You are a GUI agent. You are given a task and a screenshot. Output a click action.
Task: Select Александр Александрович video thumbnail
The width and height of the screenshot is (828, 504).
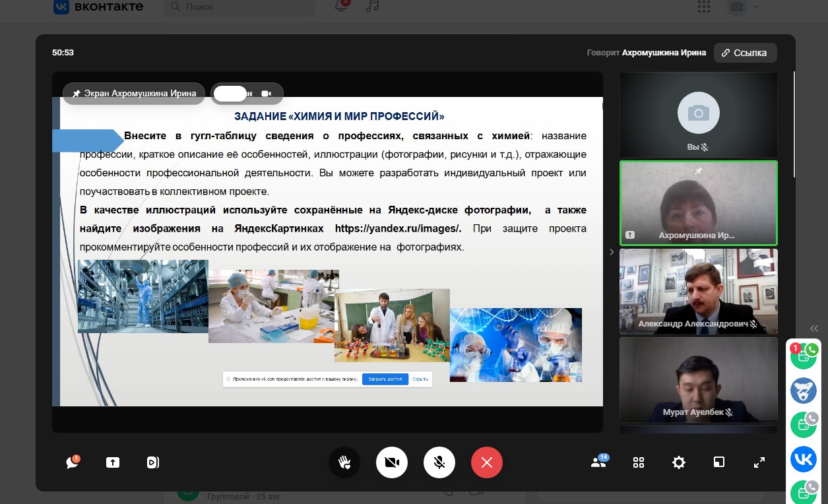click(698, 291)
